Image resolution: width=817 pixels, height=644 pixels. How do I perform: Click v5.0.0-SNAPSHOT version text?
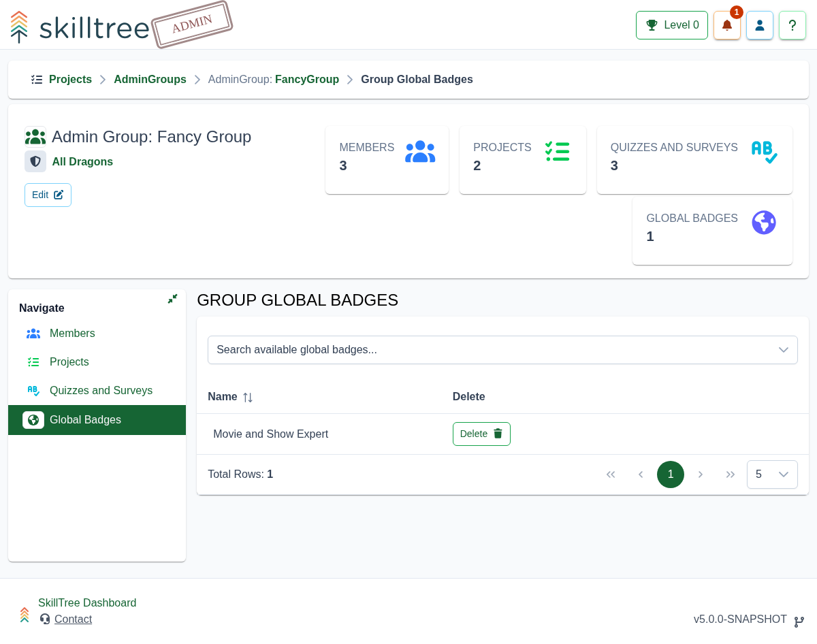740,619
